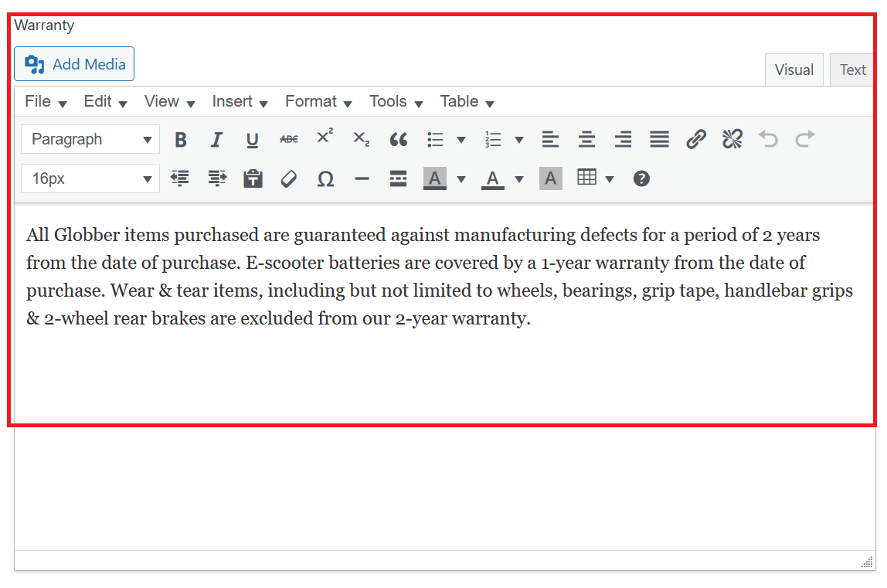Image resolution: width=887 pixels, height=588 pixels.
Task: Click the Add Media button
Action: (x=74, y=64)
